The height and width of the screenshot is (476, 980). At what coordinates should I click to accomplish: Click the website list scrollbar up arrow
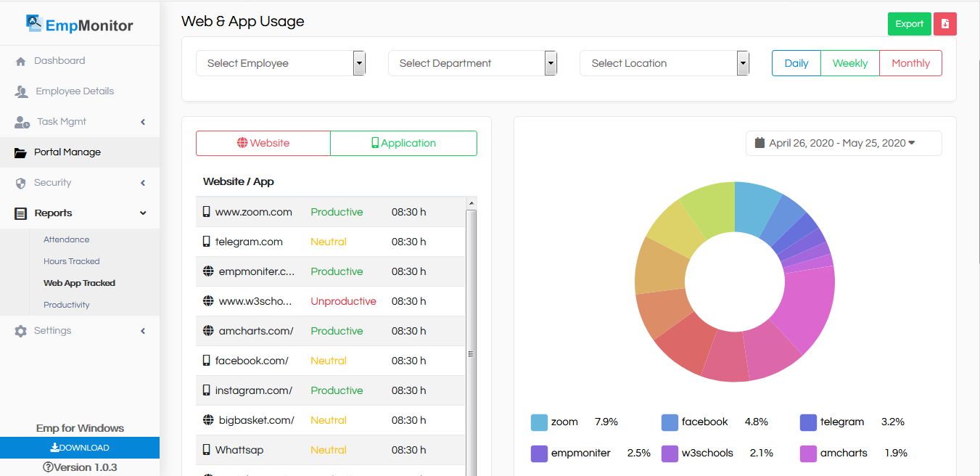472,203
